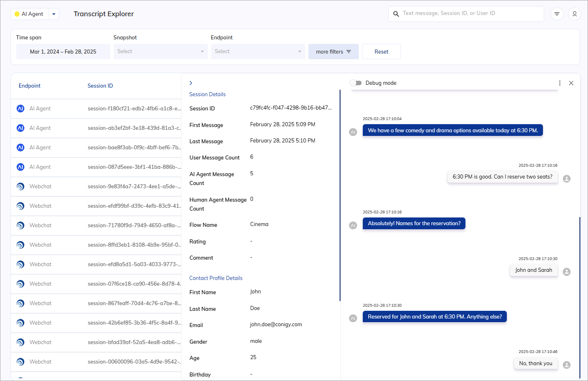Image resolution: width=588 pixels, height=381 pixels.
Task: Toggle Debug mode switch
Action: tap(355, 83)
